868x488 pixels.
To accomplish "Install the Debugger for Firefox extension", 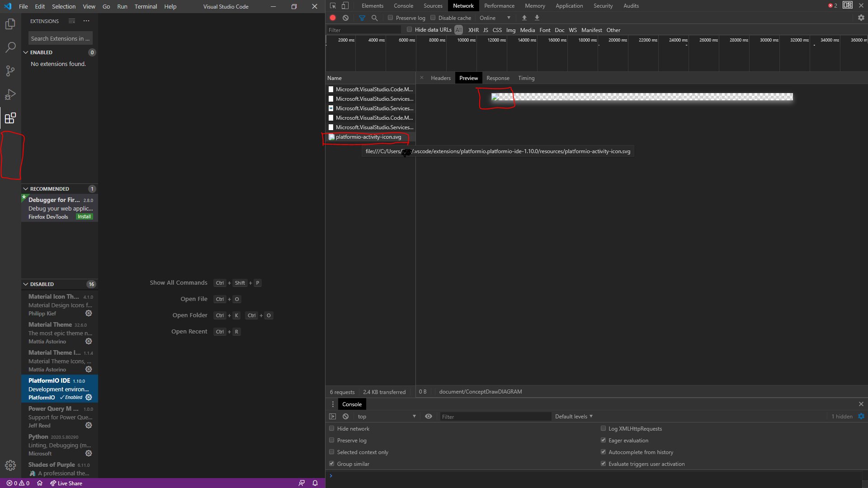I will 84,216.
